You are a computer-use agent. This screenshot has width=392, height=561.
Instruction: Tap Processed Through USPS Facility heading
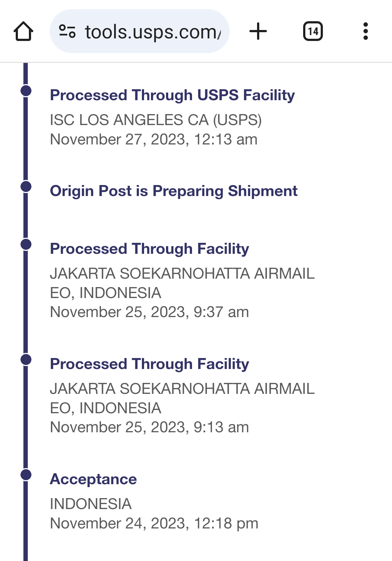[172, 95]
